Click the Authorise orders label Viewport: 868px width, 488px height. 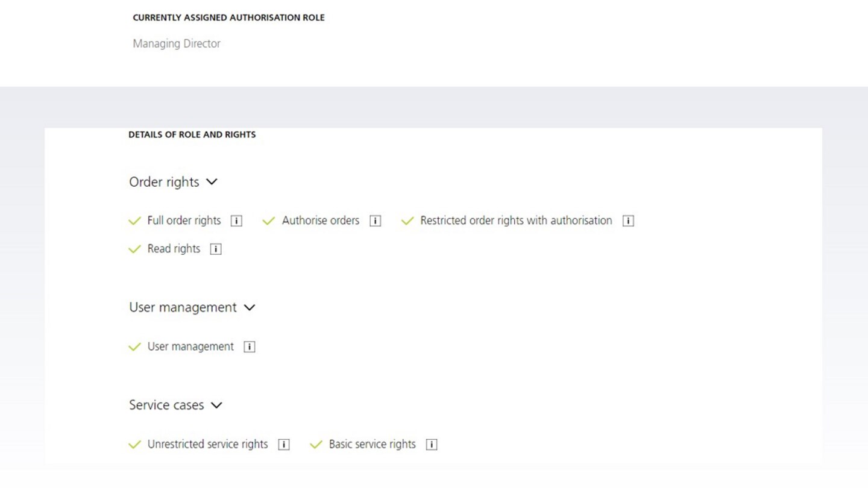[320, 221]
